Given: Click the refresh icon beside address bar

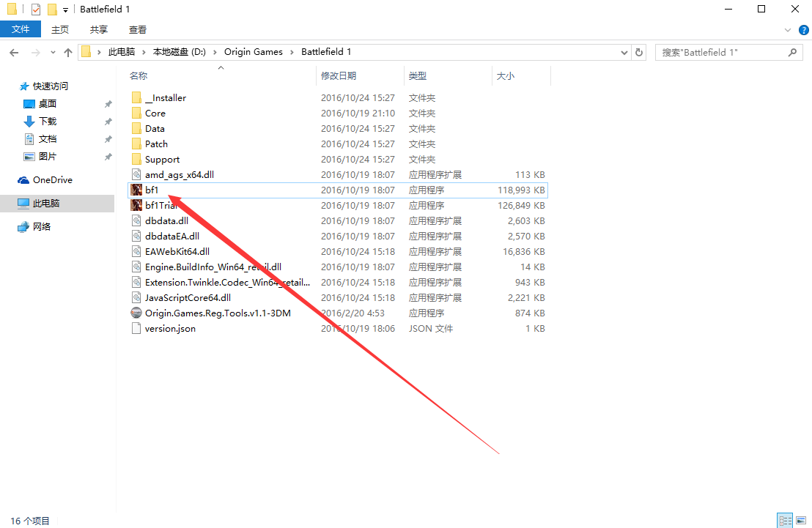Looking at the screenshot, I should click(x=639, y=53).
